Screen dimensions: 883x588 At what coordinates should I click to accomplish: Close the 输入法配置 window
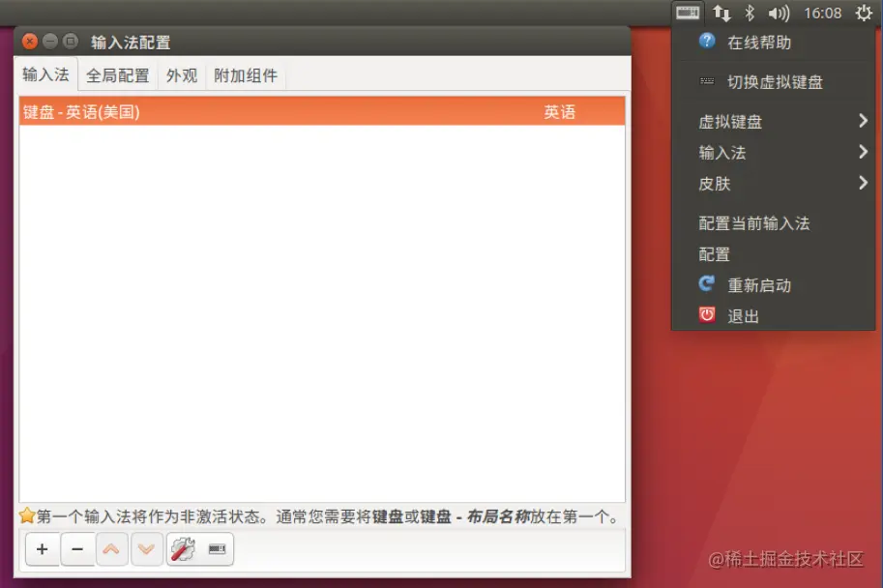(30, 42)
